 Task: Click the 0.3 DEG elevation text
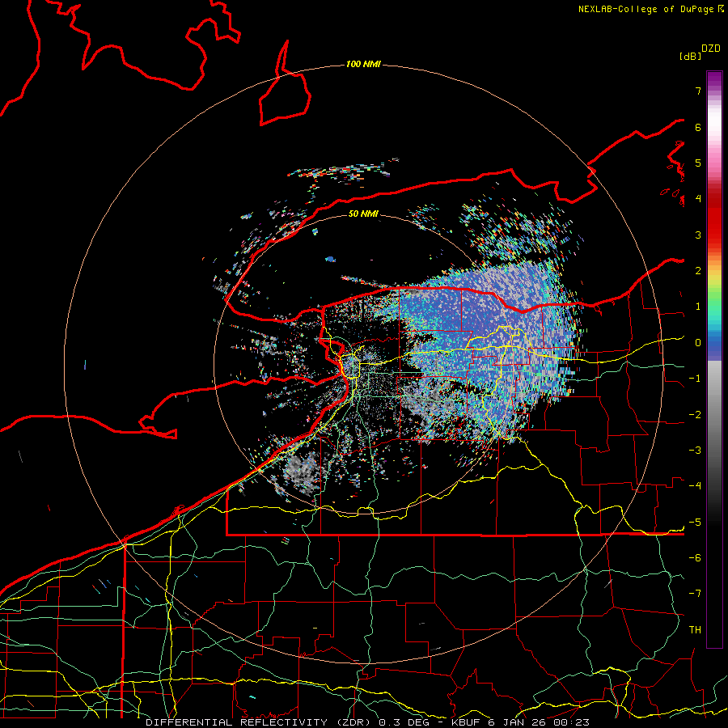coord(404,722)
